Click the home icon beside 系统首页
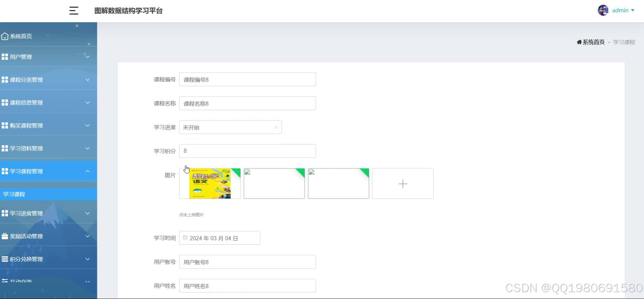Image resolution: width=644 pixels, height=299 pixels. [5, 36]
